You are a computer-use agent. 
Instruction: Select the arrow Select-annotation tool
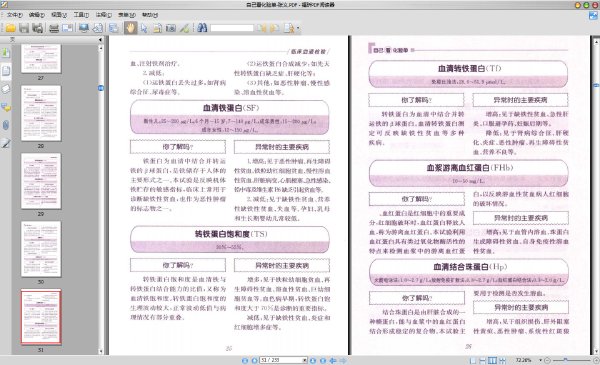[144, 28]
